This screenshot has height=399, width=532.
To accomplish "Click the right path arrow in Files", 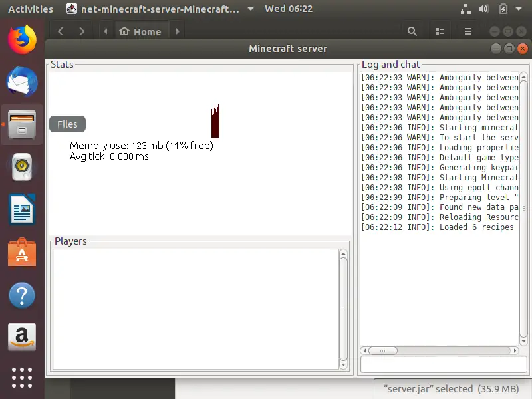I will (x=178, y=31).
